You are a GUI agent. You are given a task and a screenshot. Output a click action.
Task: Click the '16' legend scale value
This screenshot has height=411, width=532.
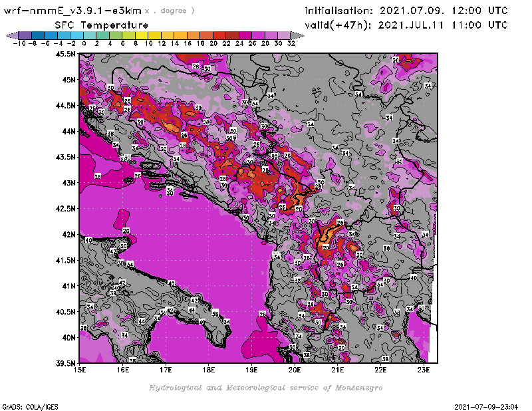click(188, 43)
